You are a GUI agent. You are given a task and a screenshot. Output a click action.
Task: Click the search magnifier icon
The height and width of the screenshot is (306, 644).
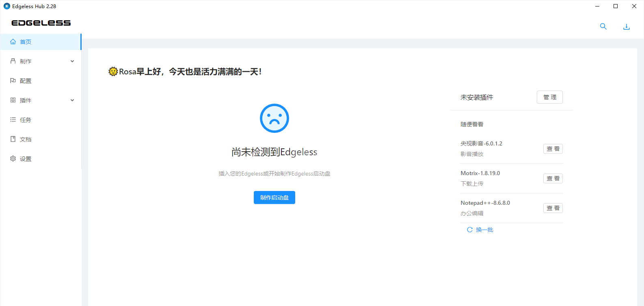coord(603,26)
